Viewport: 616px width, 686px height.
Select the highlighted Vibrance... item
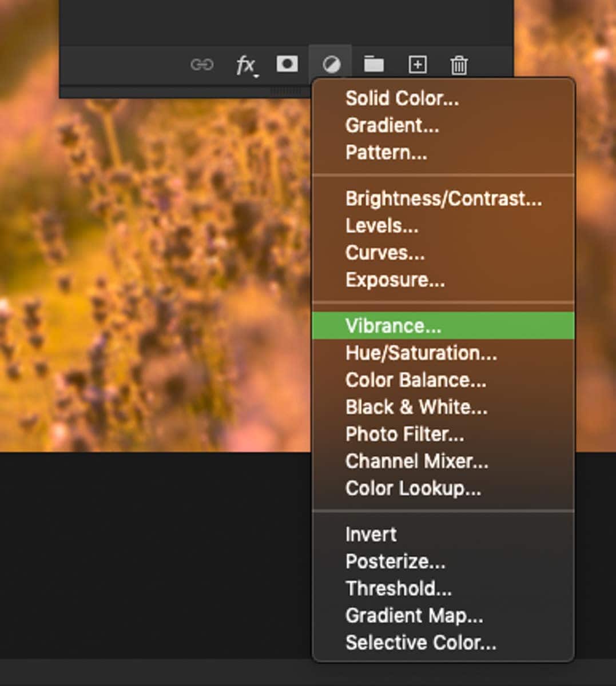coord(443,326)
